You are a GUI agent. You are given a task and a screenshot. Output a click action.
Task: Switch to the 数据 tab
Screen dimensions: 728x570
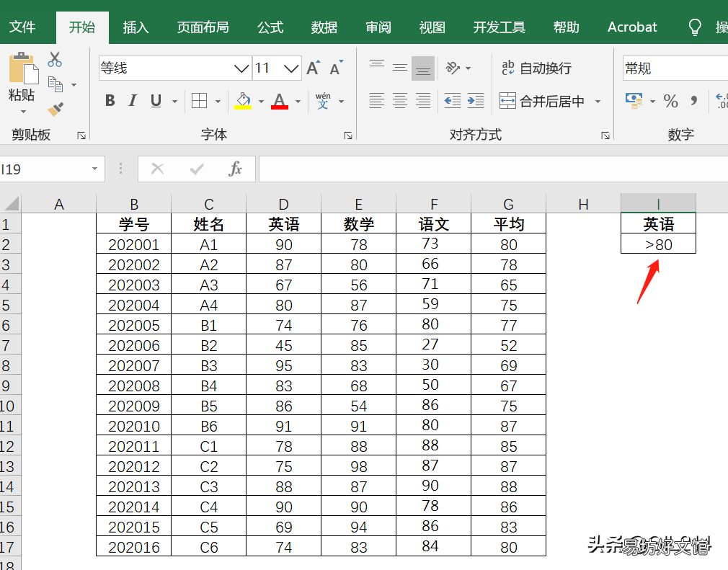(324, 27)
